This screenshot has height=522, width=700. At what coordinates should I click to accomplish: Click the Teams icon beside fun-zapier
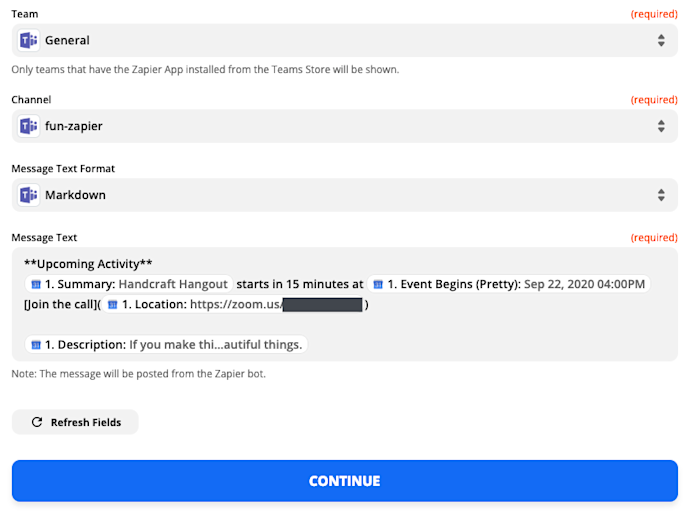29,126
